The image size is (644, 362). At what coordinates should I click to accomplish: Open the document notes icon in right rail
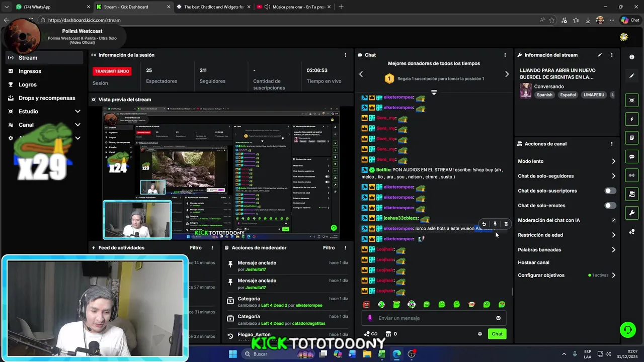click(x=632, y=138)
